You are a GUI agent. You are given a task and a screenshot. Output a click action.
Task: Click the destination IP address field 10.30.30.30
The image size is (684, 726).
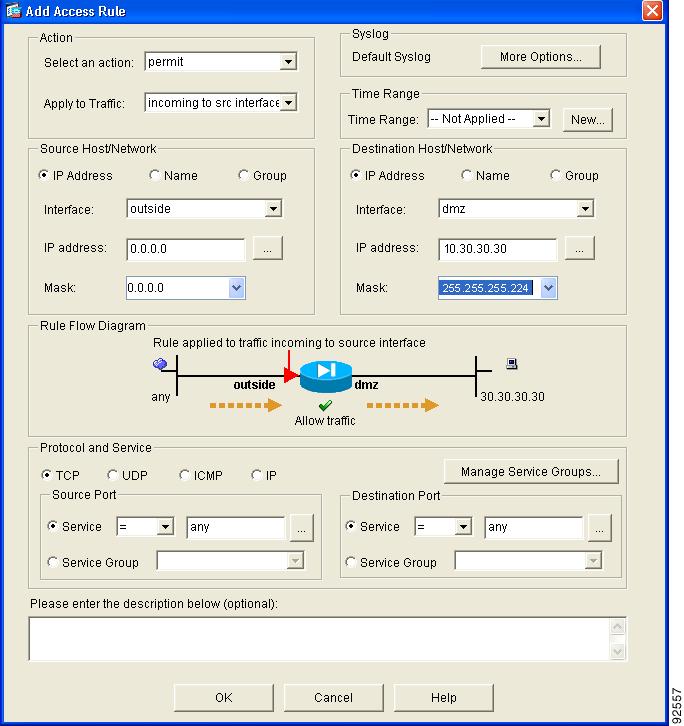(x=498, y=249)
